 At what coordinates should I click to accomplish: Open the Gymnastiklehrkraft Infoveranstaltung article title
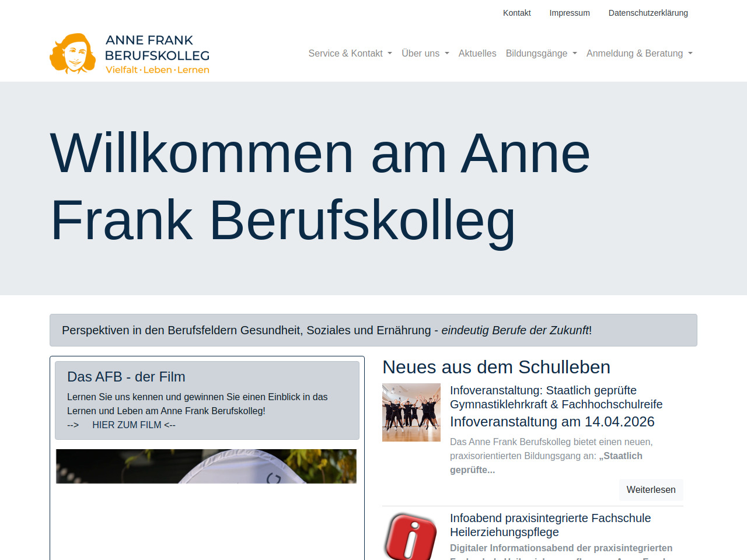(556, 397)
